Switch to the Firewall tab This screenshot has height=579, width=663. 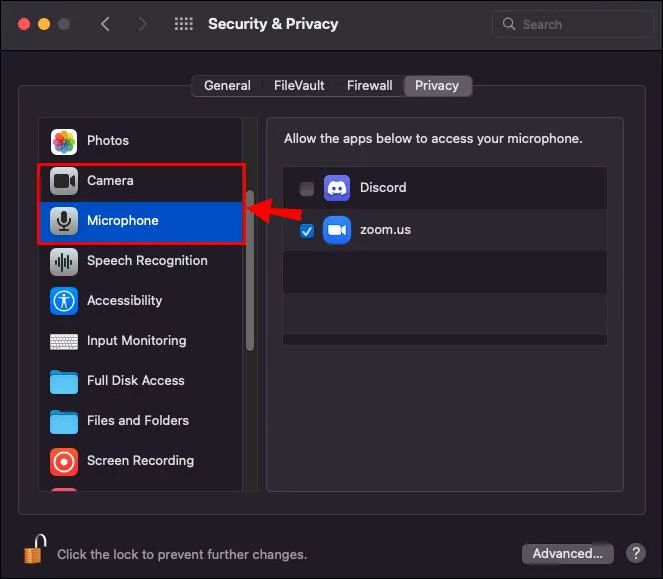(369, 86)
